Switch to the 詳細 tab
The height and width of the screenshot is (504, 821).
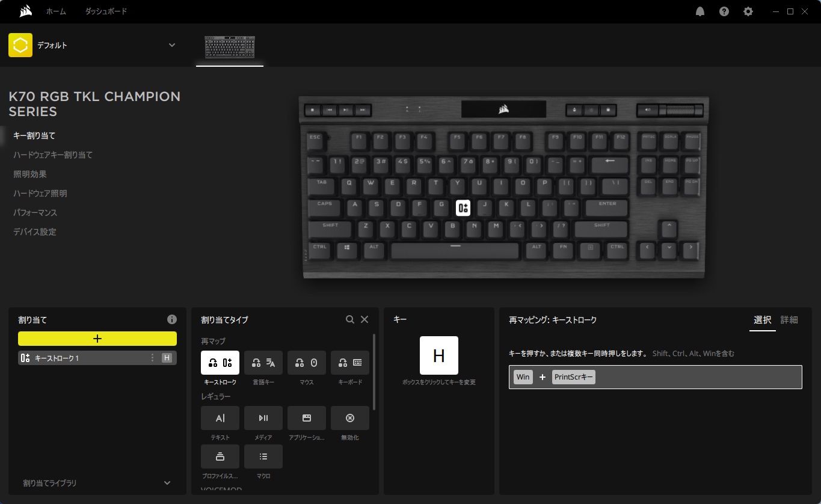pos(789,320)
